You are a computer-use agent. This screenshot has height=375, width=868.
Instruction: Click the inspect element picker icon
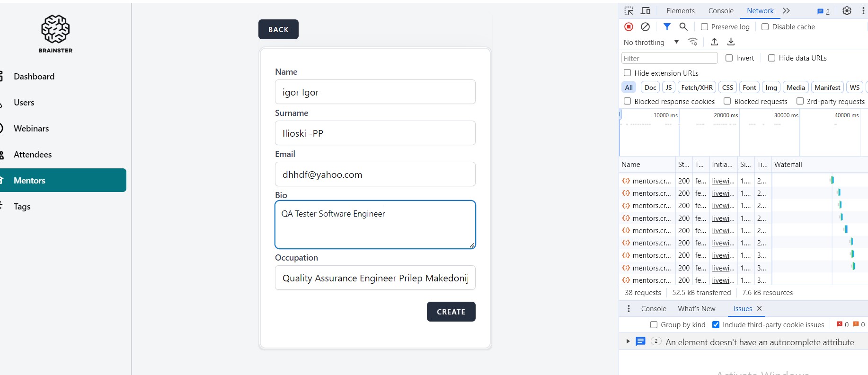click(629, 11)
